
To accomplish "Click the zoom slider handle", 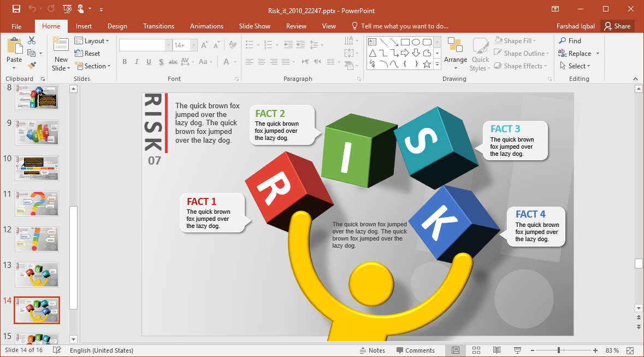I will (558, 350).
